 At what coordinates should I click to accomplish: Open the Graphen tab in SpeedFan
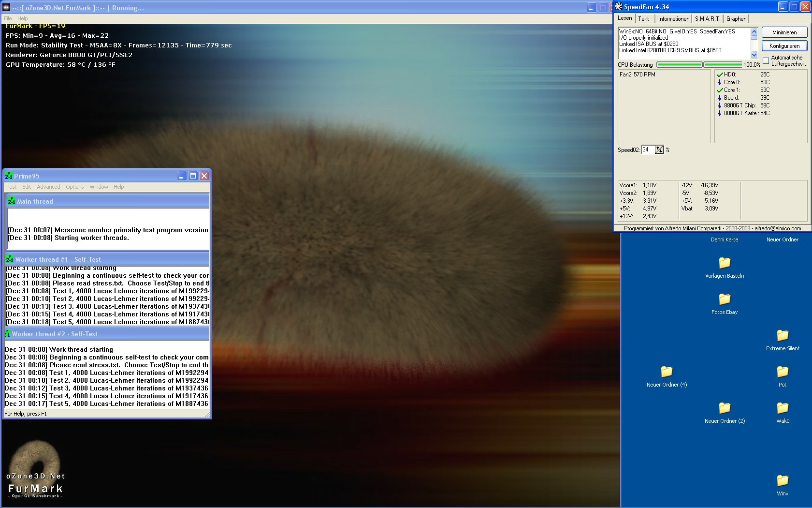click(x=736, y=19)
